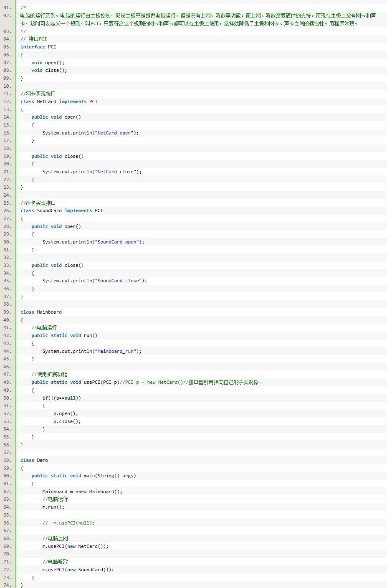This screenshot has width=387, height=588.
Task: Click 'public void close()' in SoundCard class
Action: coord(58,265)
